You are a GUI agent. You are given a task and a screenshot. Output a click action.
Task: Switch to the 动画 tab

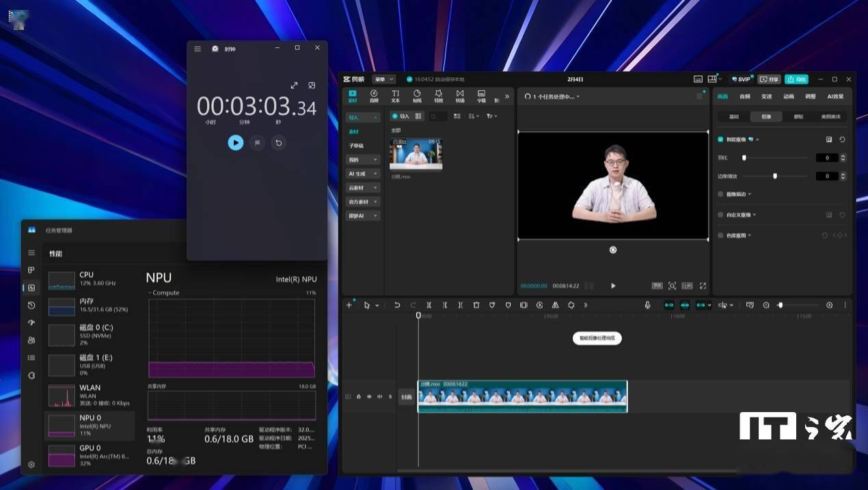[x=788, y=96]
